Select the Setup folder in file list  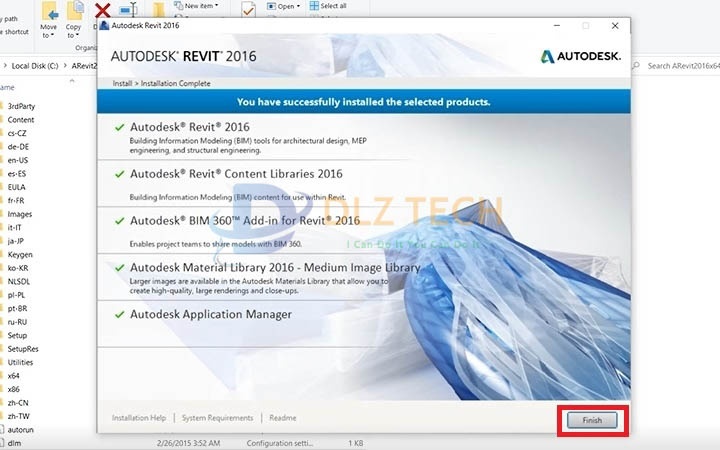18,335
